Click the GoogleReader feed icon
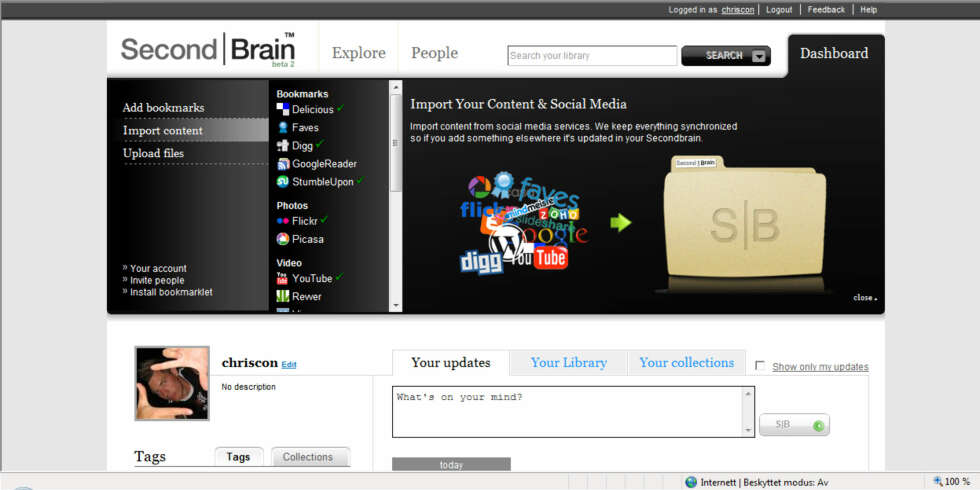The image size is (980, 490). point(282,164)
